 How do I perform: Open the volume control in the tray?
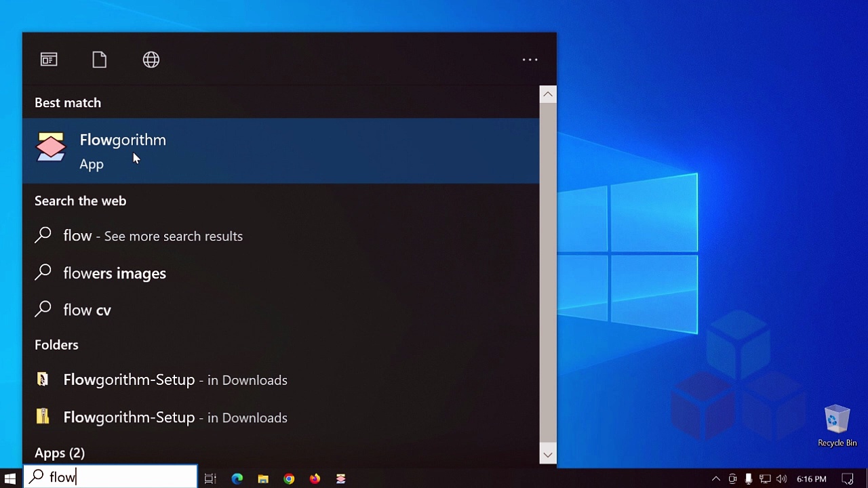pos(781,479)
